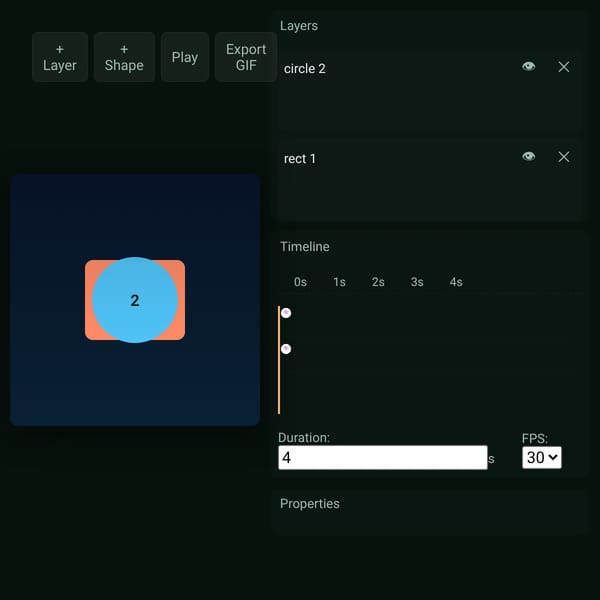
Task: Click the orange playhead on the timeline
Action: [x=279, y=360]
